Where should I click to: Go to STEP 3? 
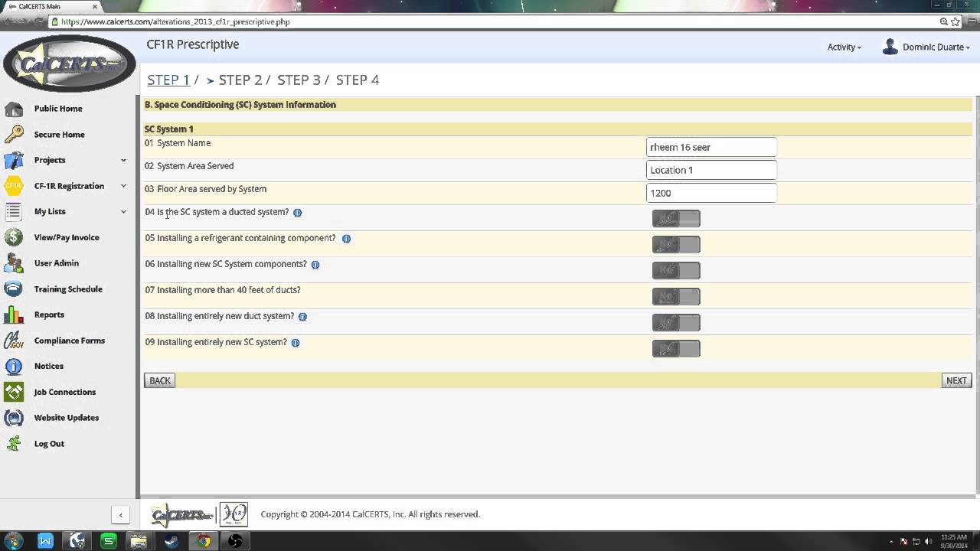tap(299, 80)
